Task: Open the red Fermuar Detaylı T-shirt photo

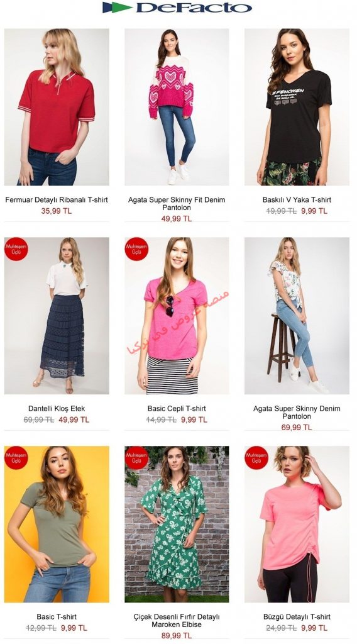Action: pos(57,107)
